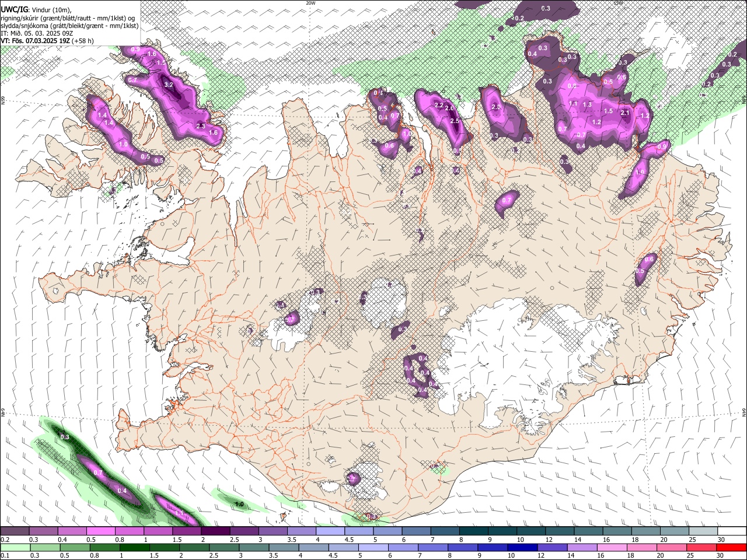This screenshot has width=747, height=560.
Task: Select the darkest purple 2–2.5 snow legend swatch
Action: (x=215, y=531)
